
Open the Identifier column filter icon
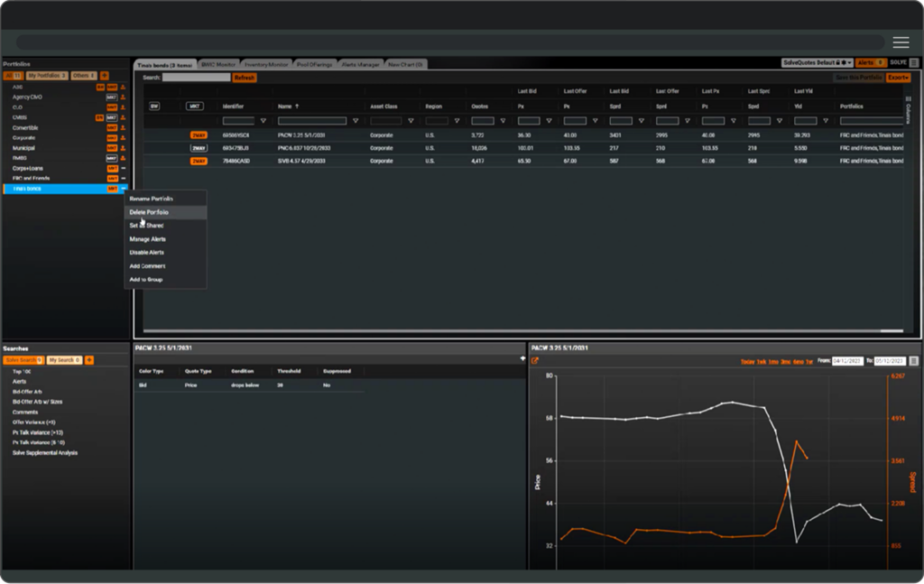pos(263,120)
